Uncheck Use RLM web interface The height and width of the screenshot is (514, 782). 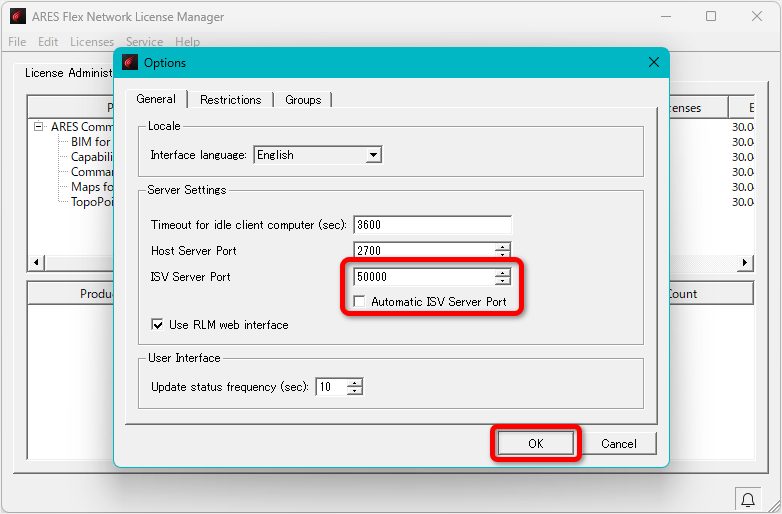(157, 325)
